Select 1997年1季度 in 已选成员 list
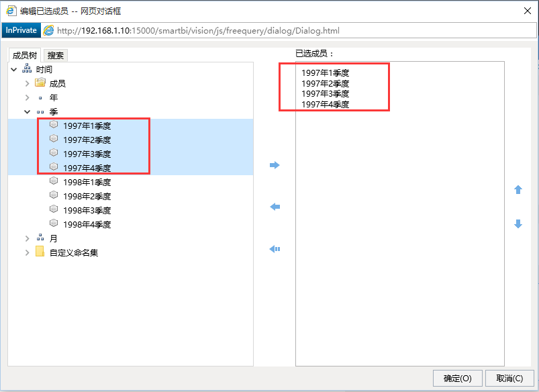The height and width of the screenshot is (392, 539). click(x=325, y=73)
